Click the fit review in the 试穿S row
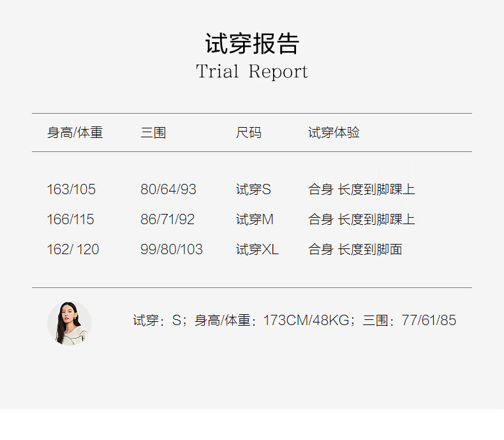 [x=362, y=189]
